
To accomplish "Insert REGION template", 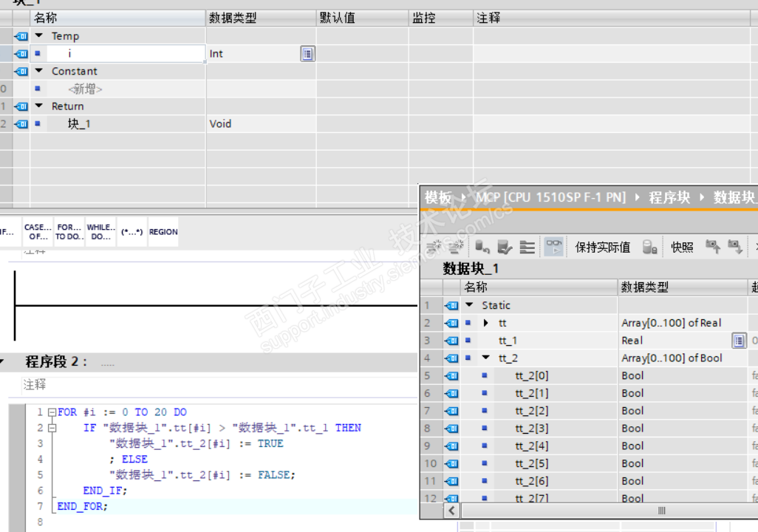I will tap(163, 232).
